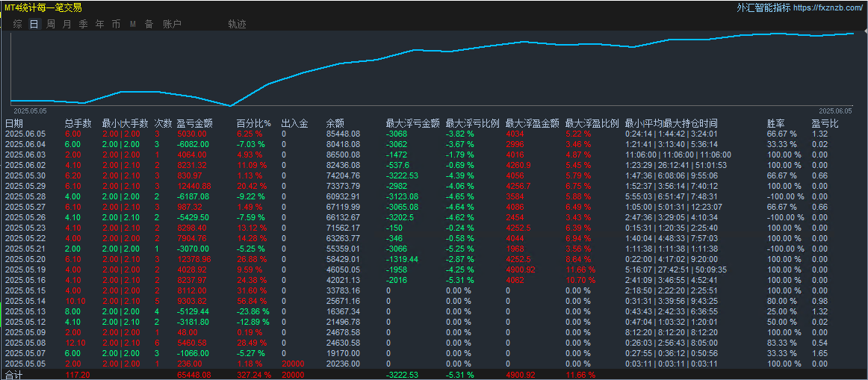868x380 pixels.
Task: Click the win rate 83.33 %
Action: pyautogui.click(x=781, y=343)
